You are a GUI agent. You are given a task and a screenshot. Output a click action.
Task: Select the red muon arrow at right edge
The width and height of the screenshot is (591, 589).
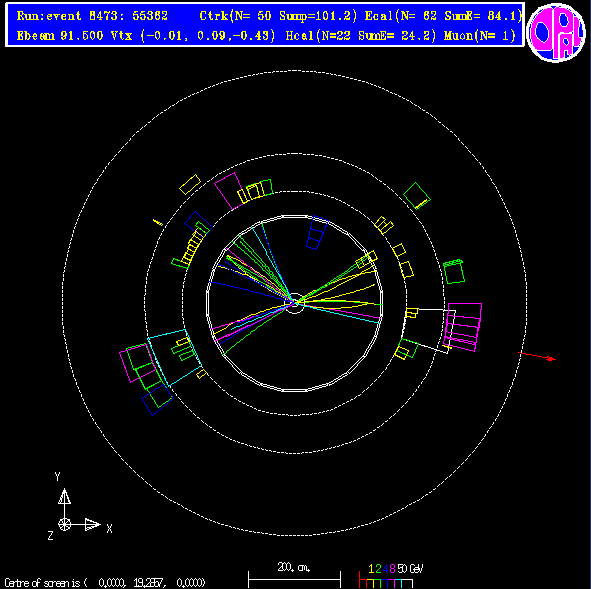(x=537, y=356)
